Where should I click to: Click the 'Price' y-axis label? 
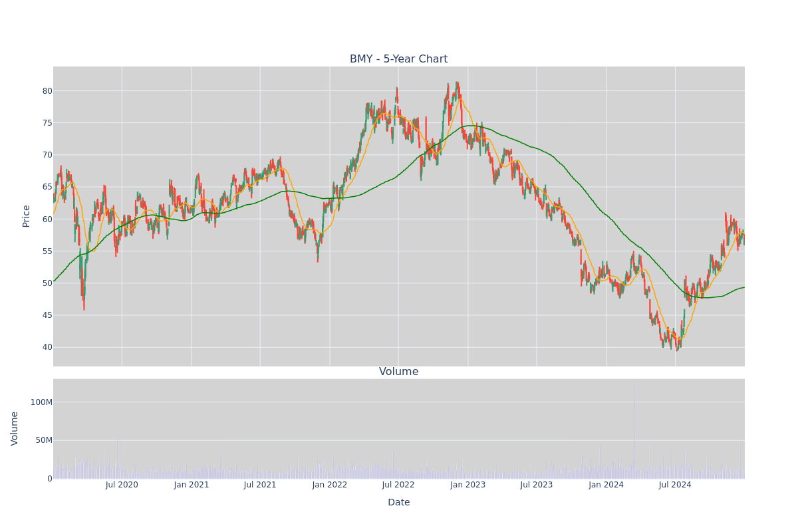point(27,216)
